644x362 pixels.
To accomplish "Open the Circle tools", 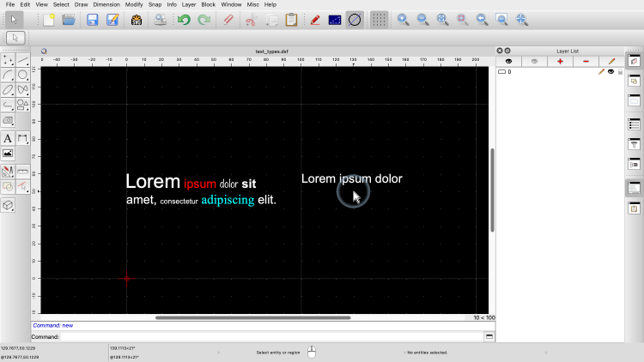I will [x=22, y=75].
